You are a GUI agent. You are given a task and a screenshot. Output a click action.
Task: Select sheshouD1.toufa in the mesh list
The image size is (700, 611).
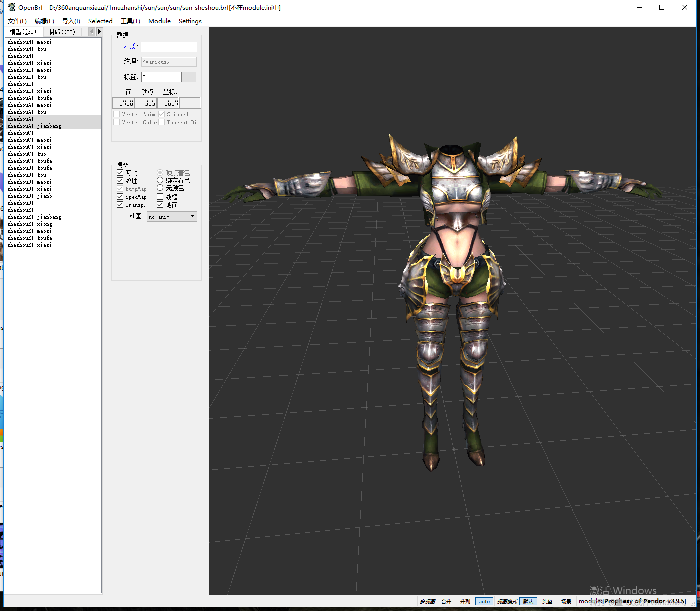[x=53, y=168]
